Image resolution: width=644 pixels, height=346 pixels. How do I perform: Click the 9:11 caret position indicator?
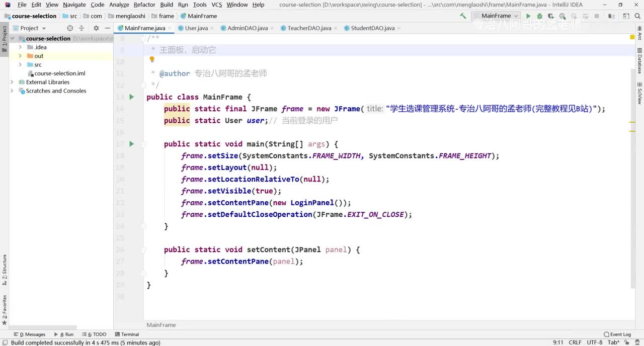point(558,342)
